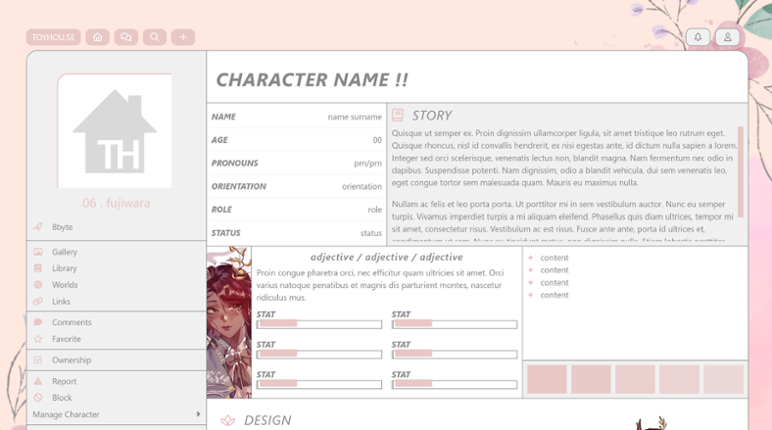Open the forum chat bubbles icon

[x=126, y=37]
